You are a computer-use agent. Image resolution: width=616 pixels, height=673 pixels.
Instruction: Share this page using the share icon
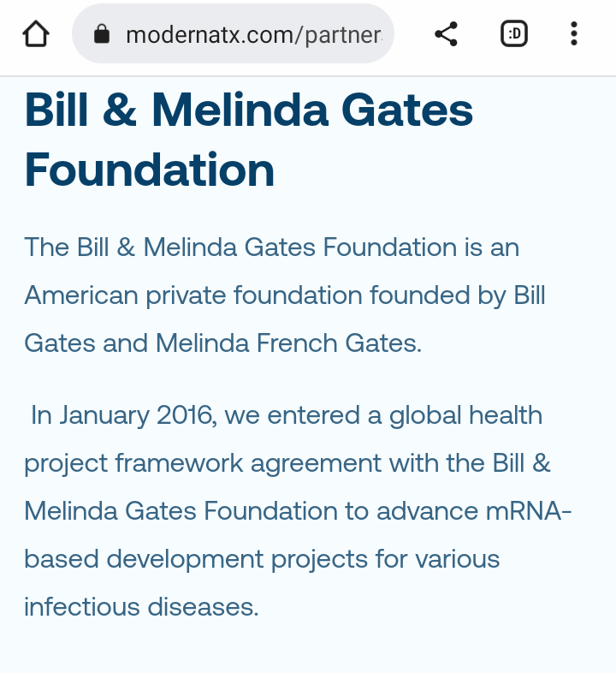coord(446,34)
